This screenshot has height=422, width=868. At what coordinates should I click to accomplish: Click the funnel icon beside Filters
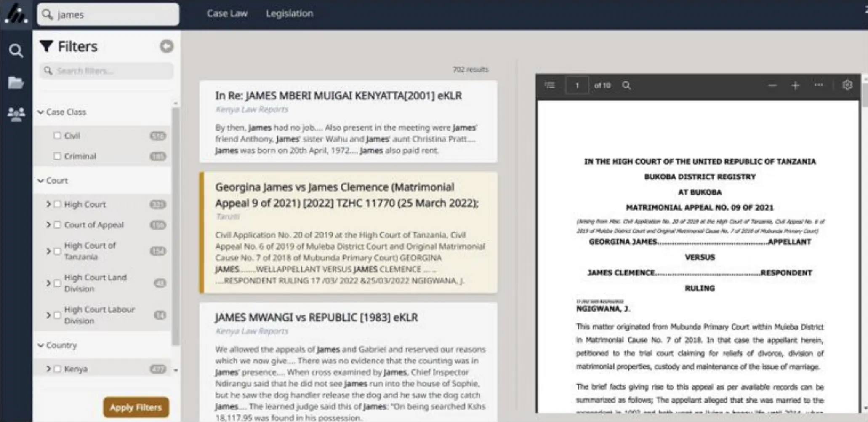[x=46, y=46]
